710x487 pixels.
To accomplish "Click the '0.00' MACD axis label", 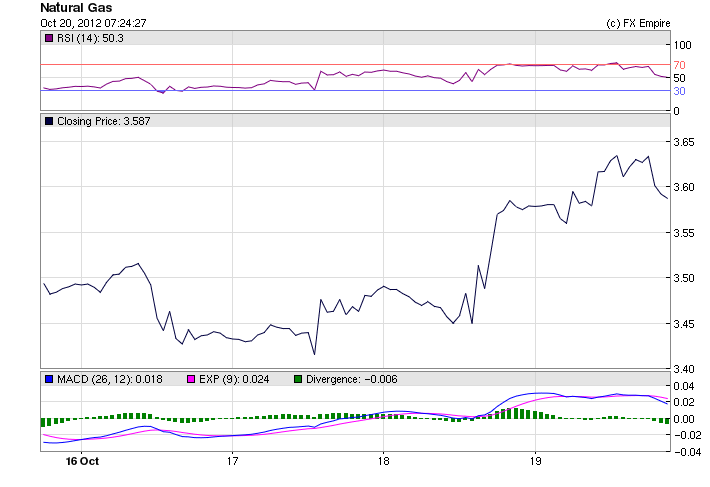I will (684, 419).
